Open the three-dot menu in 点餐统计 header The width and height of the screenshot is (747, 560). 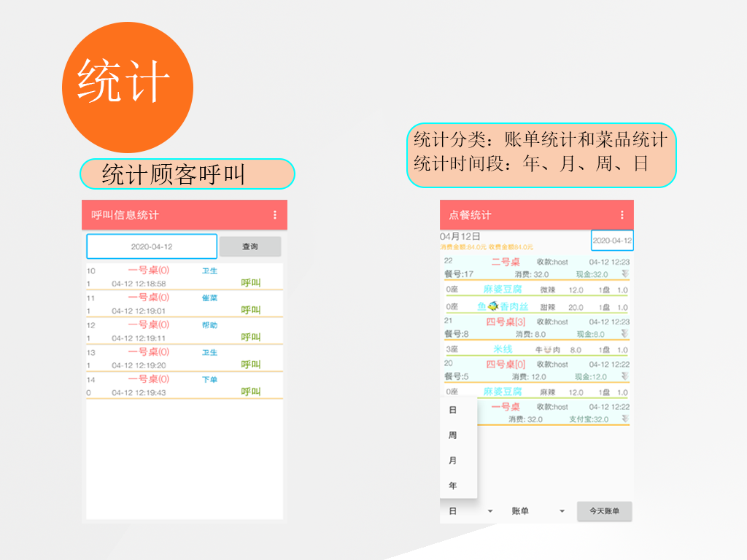pyautogui.click(x=622, y=215)
